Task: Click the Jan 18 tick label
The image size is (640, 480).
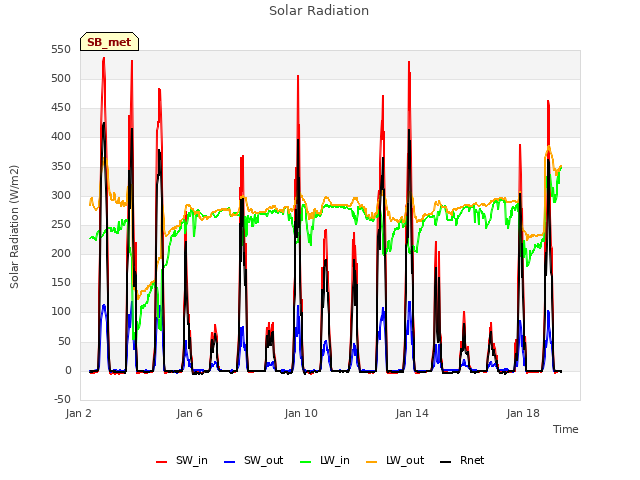Action: (x=523, y=413)
